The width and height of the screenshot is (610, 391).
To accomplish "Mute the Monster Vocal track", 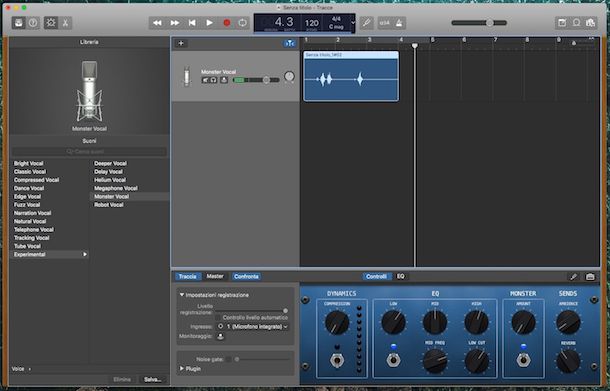I will tap(205, 80).
